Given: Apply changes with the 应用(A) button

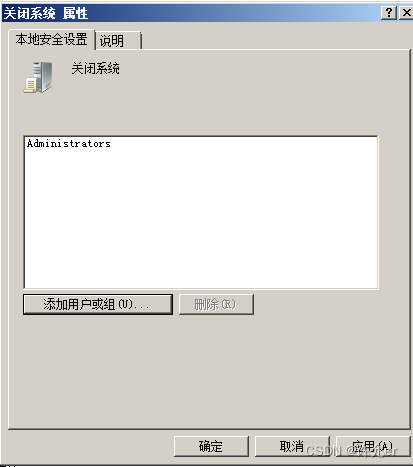Looking at the screenshot, I should [x=373, y=446].
